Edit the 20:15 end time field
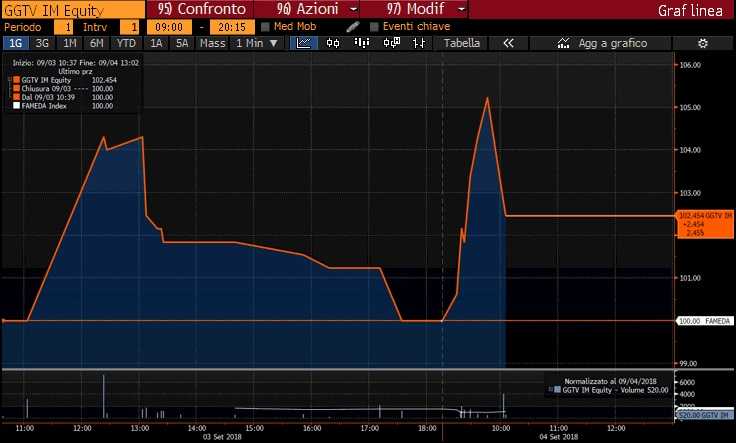This screenshot has width=736, height=443. click(232, 27)
